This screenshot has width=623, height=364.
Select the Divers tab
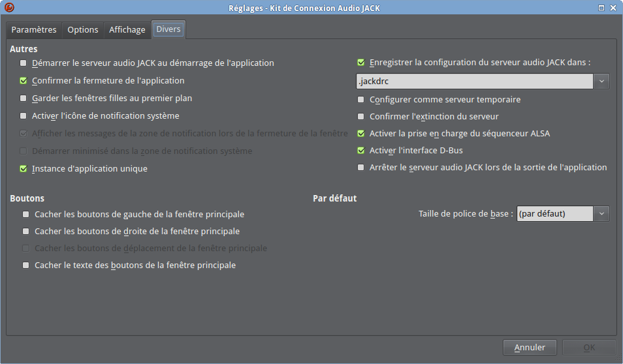click(x=168, y=29)
